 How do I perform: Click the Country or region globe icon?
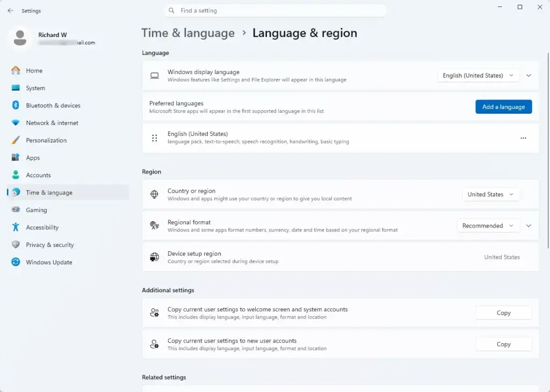(154, 194)
